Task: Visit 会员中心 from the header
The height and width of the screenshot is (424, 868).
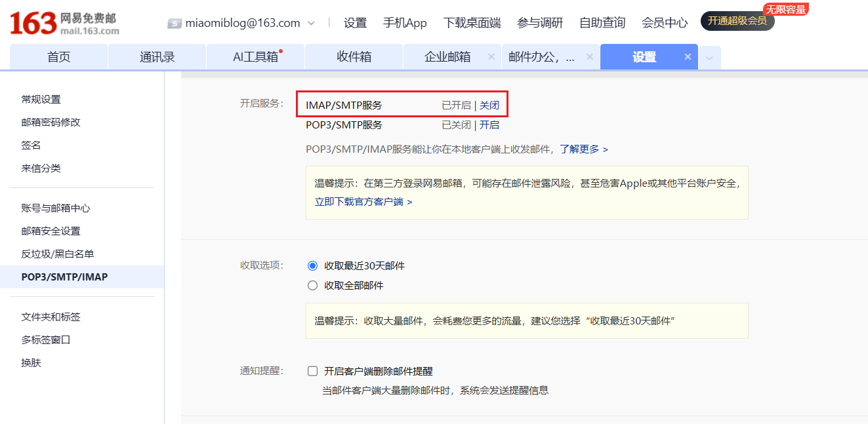Action: click(x=665, y=22)
